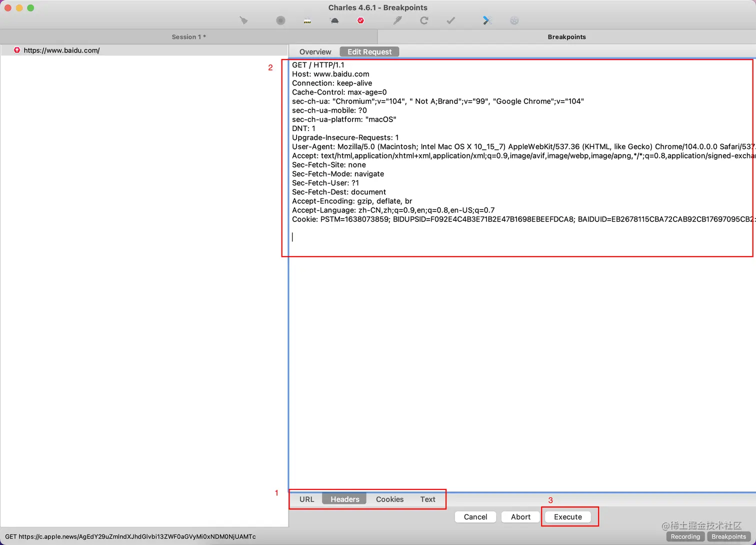The width and height of the screenshot is (756, 545).
Task: Click the GET / HTTP/1.1 request line
Action: [318, 65]
